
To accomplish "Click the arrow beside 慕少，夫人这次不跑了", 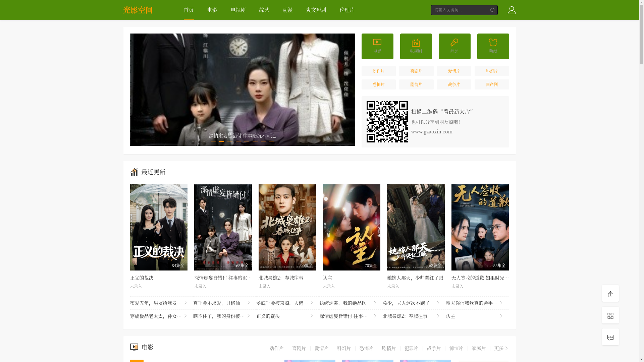I will 438,303.
